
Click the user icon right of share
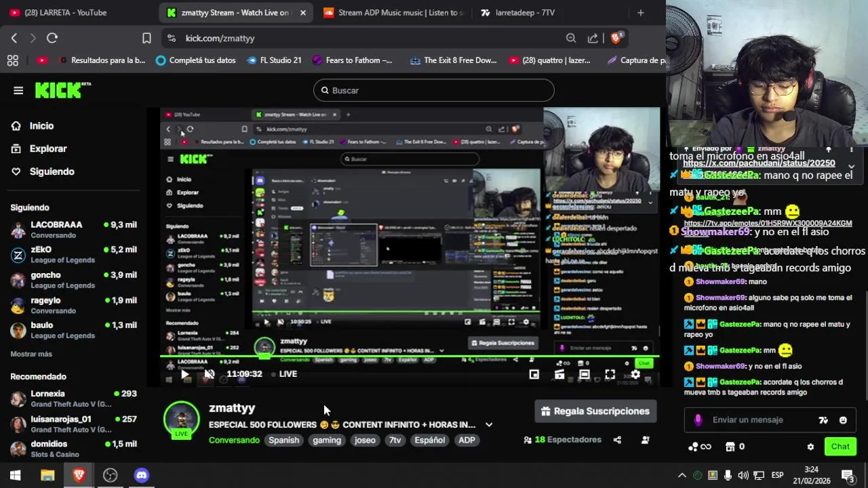[645, 440]
